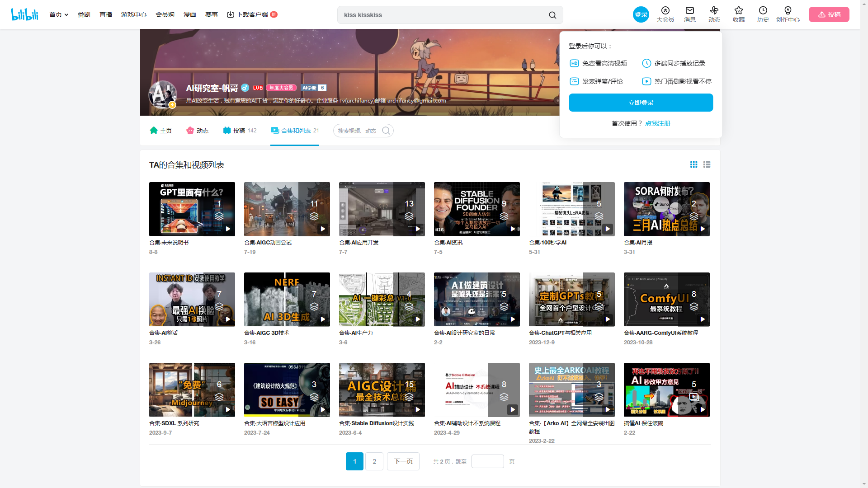Open the 创作中心 lightbulb icon
Image resolution: width=868 pixels, height=488 pixels.
[788, 11]
